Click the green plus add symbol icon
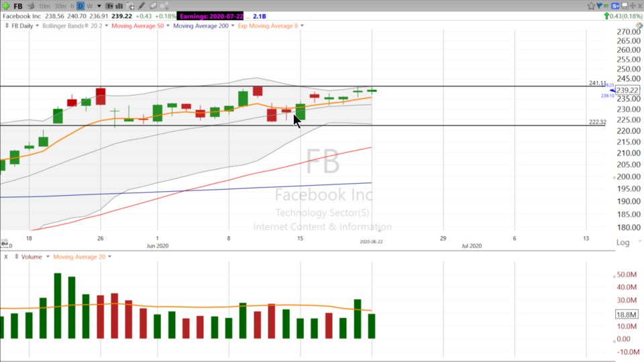The image size is (644, 362). (6, 6)
